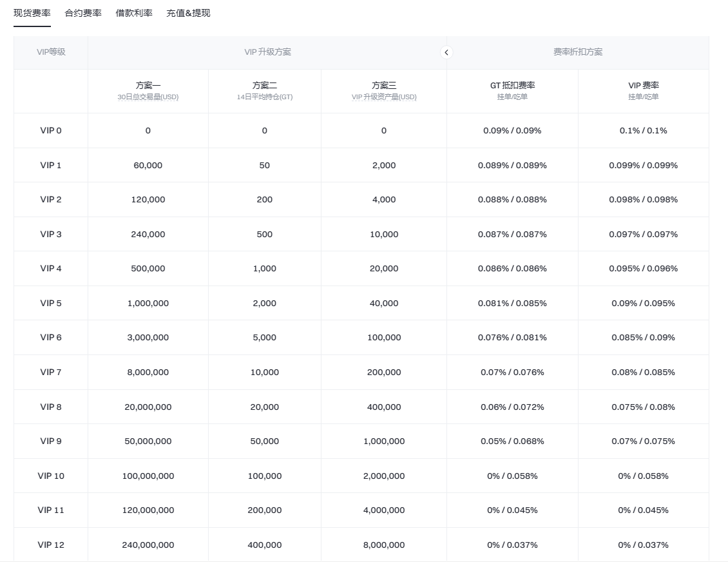The height and width of the screenshot is (562, 728).
Task: Click the 0.087% / 0.087% GT rate cell
Action: pos(513,235)
